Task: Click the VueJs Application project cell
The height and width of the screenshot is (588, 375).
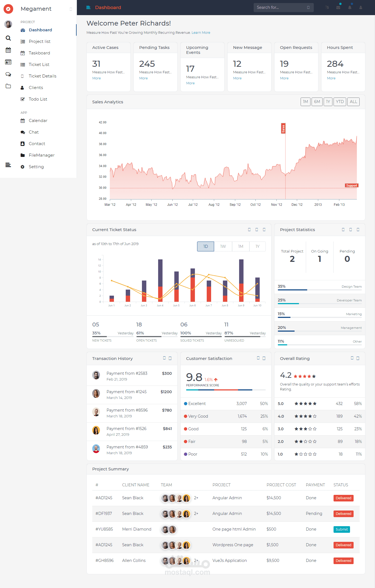Action: 230,561
